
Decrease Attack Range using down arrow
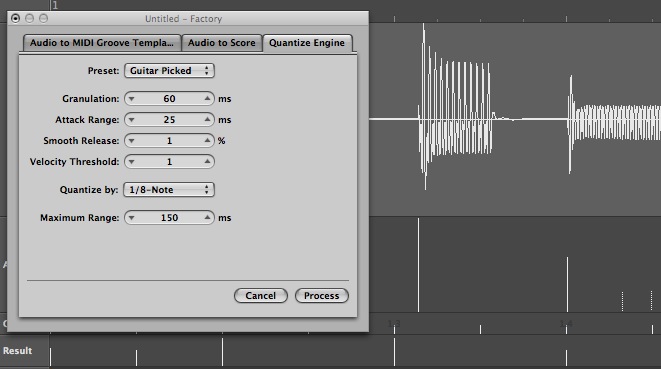tap(132, 120)
